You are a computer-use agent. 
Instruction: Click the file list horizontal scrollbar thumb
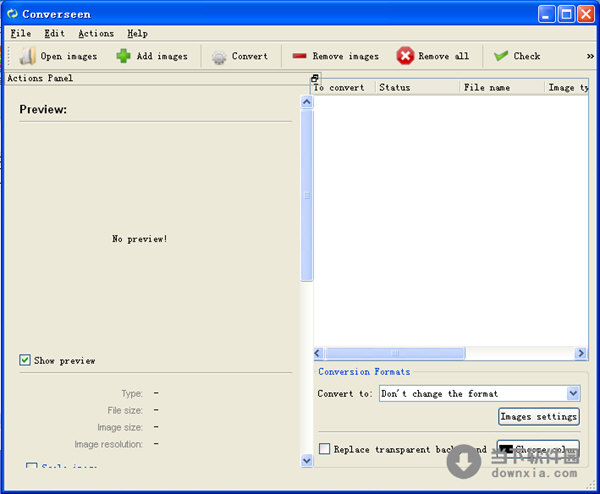[395, 353]
